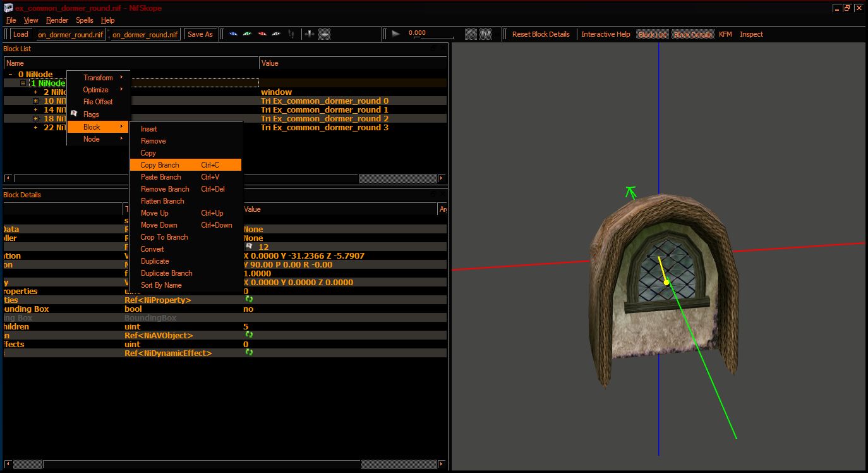Toggle the Inspect panel button
Image resolution: width=868 pixels, height=473 pixels.
pos(751,34)
